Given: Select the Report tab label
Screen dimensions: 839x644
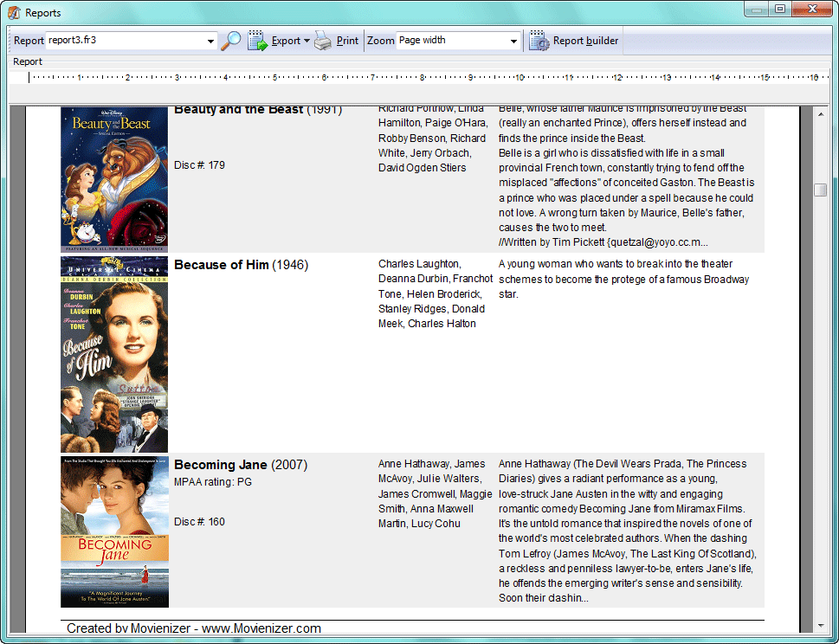Looking at the screenshot, I should tap(28, 61).
